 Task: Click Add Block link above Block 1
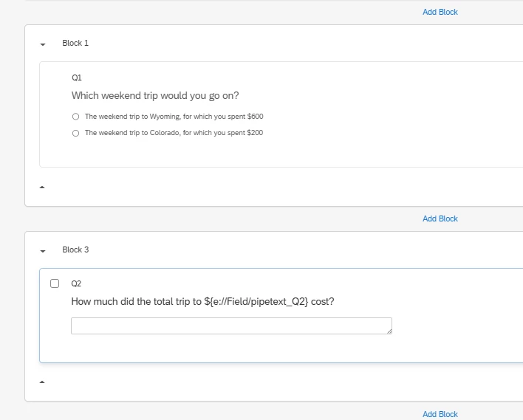(x=440, y=12)
